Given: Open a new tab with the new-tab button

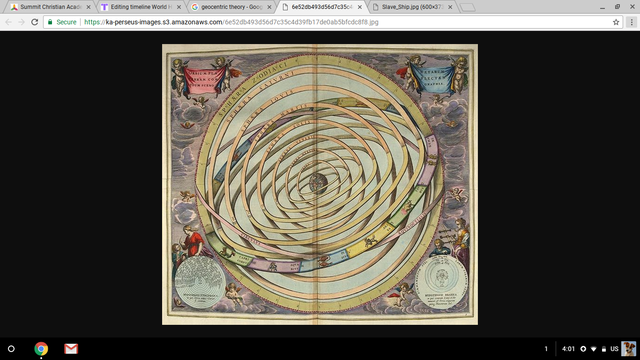Looking at the screenshot, I should (x=468, y=7).
